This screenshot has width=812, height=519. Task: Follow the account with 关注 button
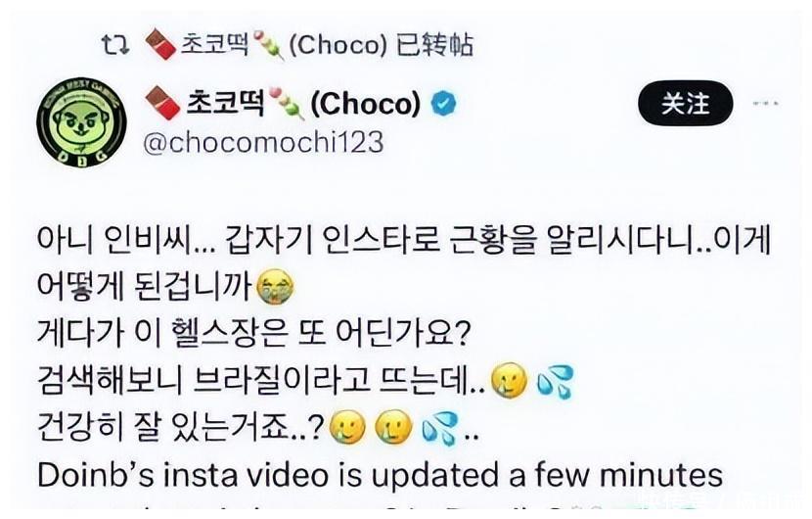point(685,103)
